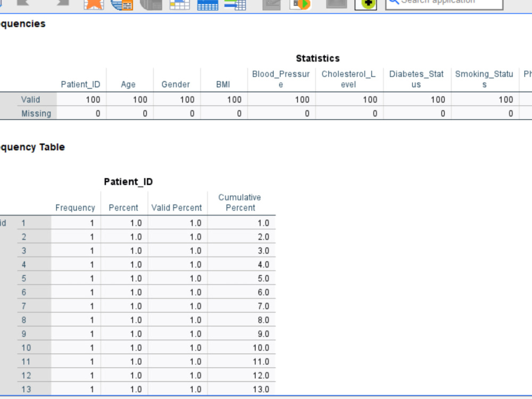Select cumulative percent value 11.0
This screenshot has height=399, width=532.
(x=261, y=362)
